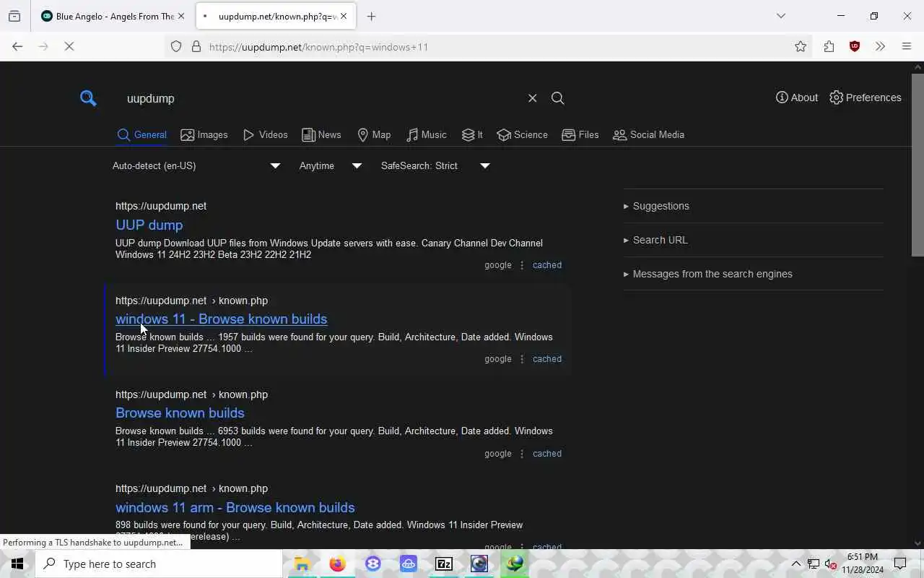Click the site padlock security icon

tap(196, 47)
